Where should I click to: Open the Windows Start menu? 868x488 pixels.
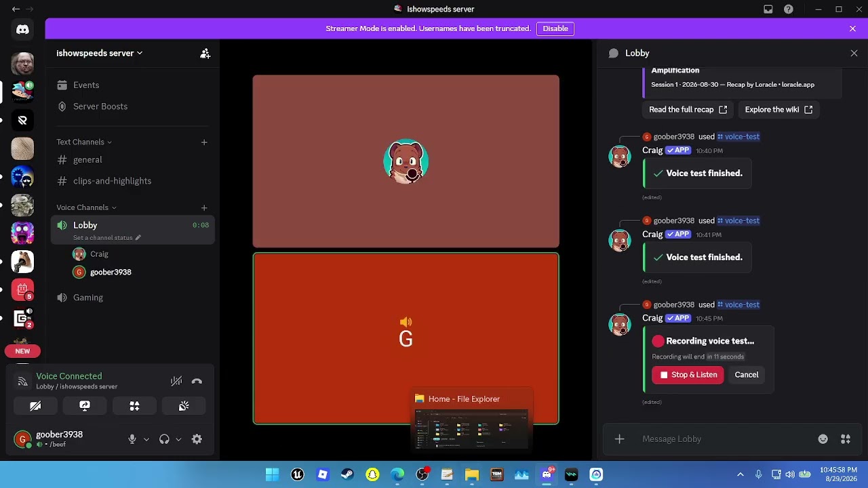coord(272,474)
